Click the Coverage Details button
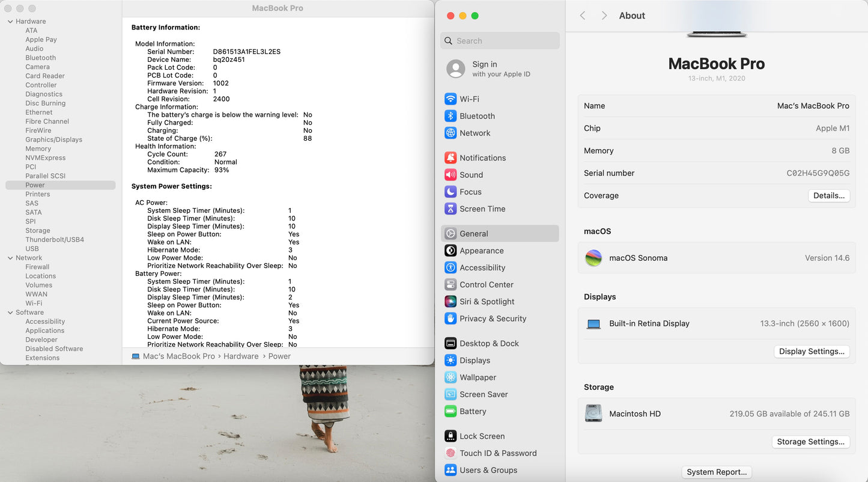 click(828, 195)
